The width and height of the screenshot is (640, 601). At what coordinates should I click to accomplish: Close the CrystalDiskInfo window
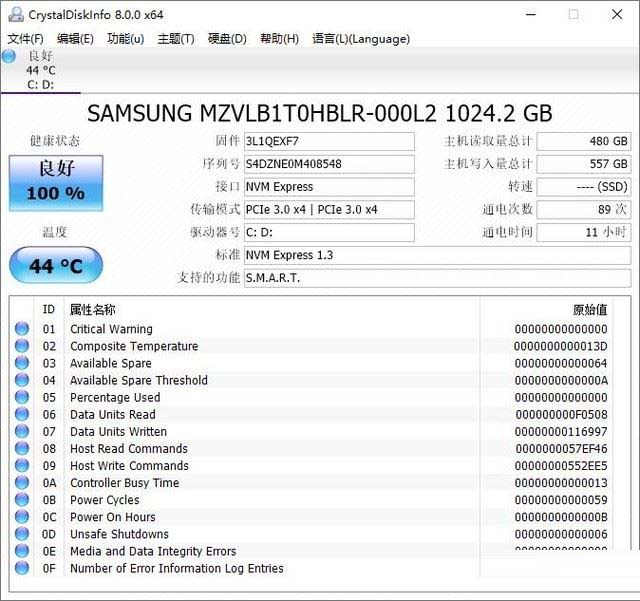point(617,15)
